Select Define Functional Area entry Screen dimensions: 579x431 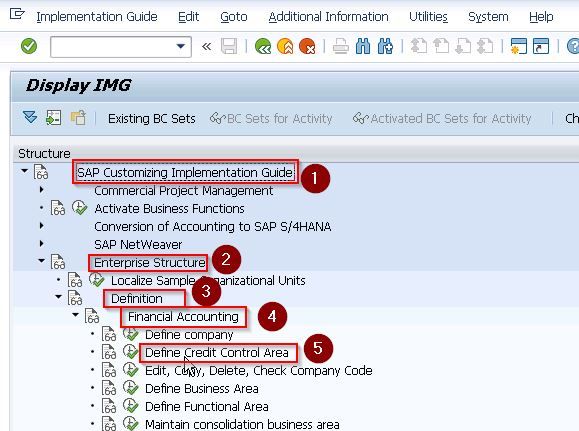(206, 407)
